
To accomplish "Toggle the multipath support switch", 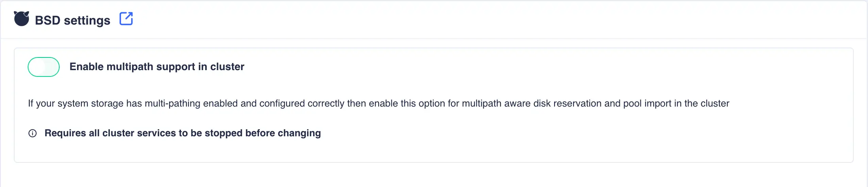I will coord(43,67).
